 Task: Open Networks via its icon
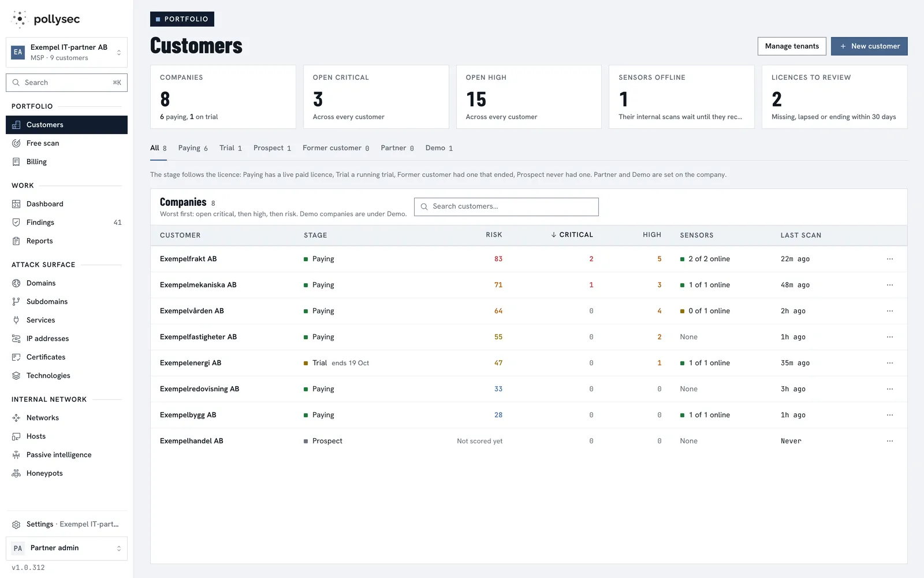(16, 418)
